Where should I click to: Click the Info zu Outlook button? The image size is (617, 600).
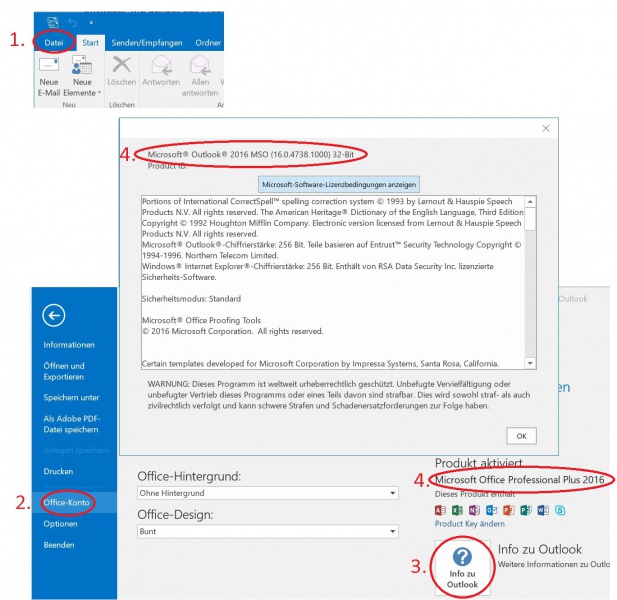[462, 567]
